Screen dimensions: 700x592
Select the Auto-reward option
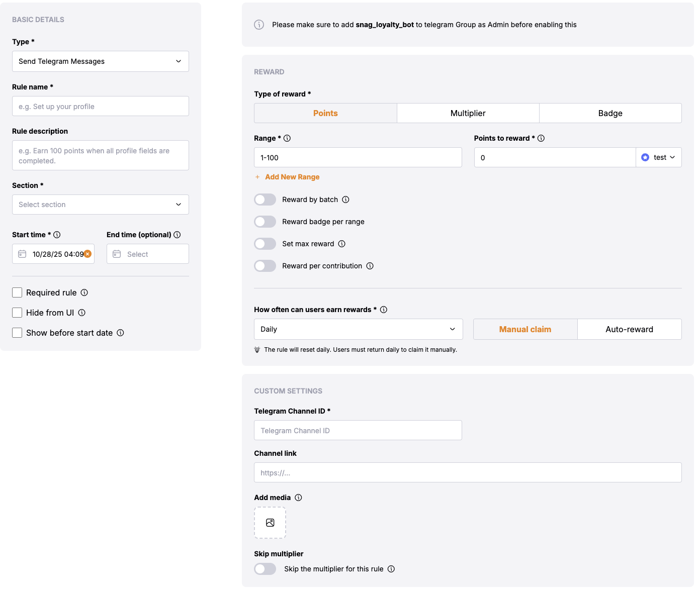click(629, 329)
